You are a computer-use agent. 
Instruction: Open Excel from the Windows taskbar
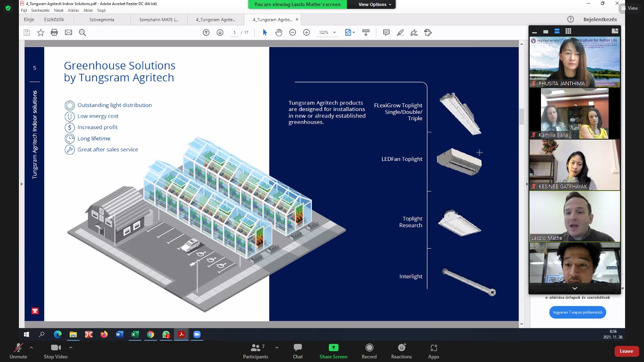click(x=135, y=334)
